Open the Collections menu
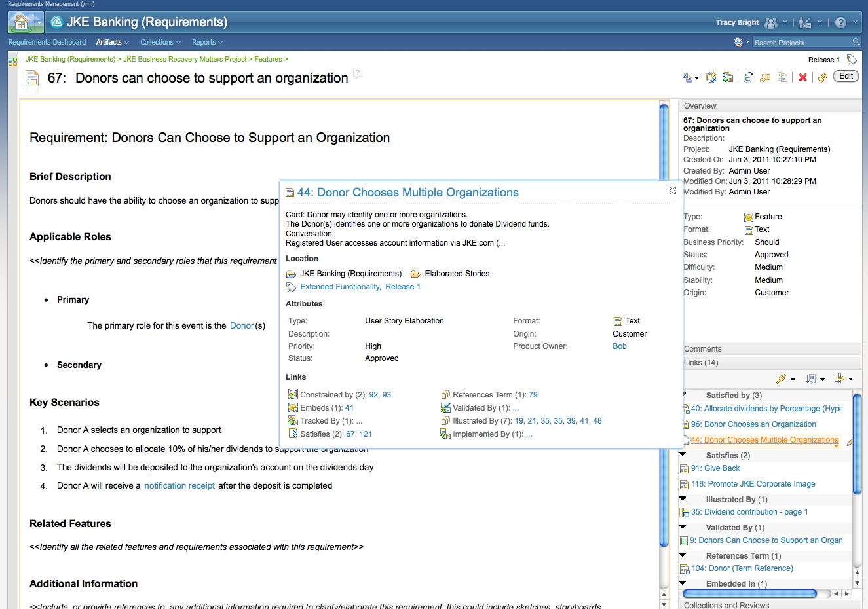 point(160,42)
